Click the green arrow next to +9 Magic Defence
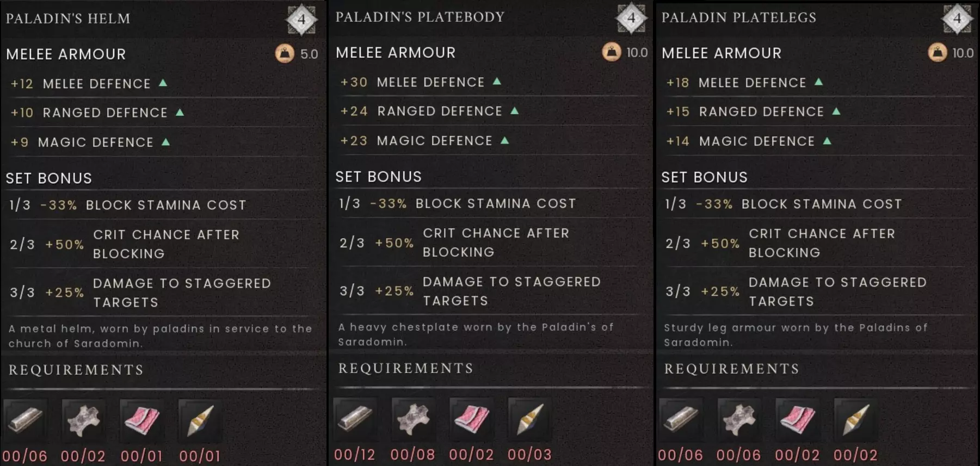The width and height of the screenshot is (980, 466). [166, 142]
